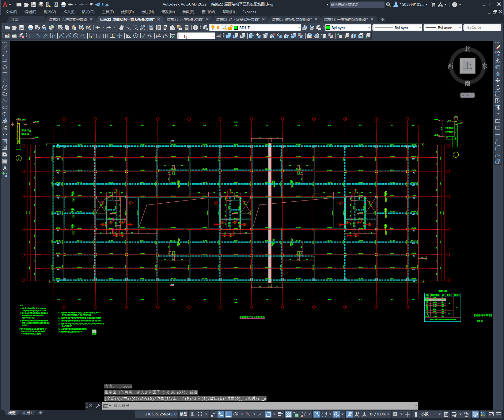The image size is (504, 420).
Task: Switch to 结施21 六层结构平面图 tab
Action: (68, 19)
